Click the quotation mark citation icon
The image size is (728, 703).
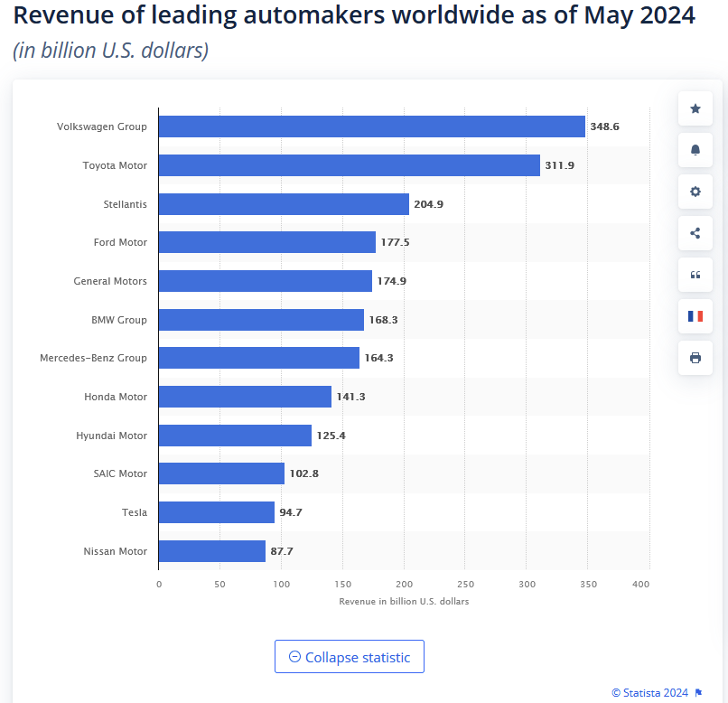pyautogui.click(x=695, y=275)
